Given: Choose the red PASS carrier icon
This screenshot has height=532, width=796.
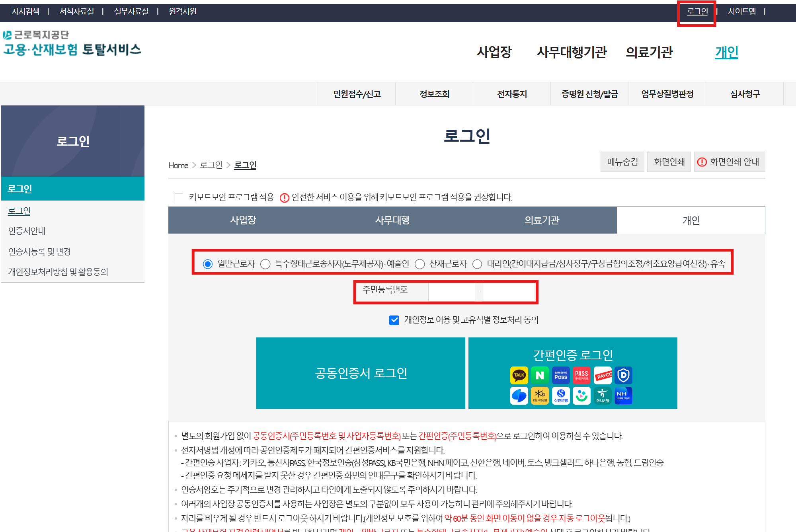Looking at the screenshot, I should tap(581, 375).
